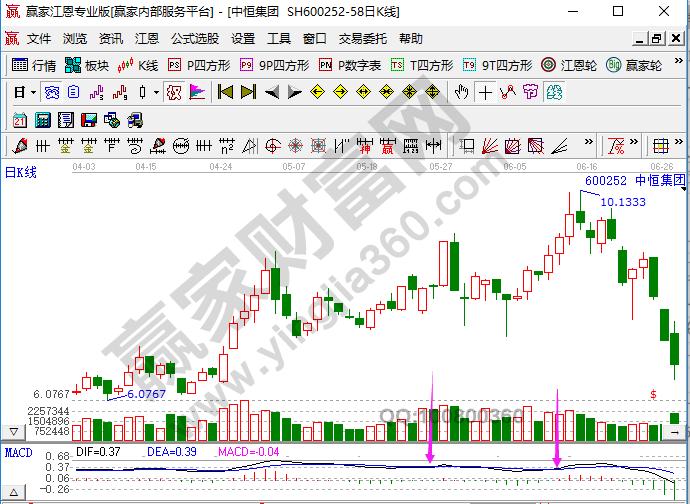
Task: Collapse the volume panel with down triangle
Action: point(12,431)
